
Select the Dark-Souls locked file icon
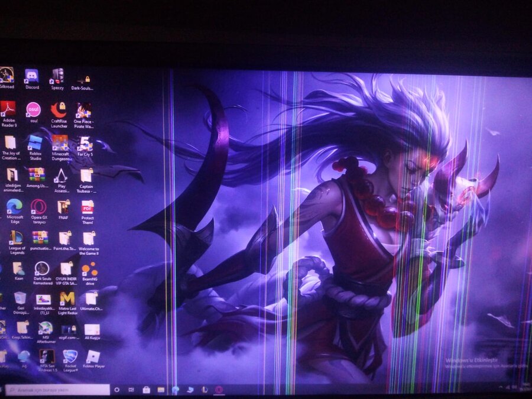click(82, 83)
